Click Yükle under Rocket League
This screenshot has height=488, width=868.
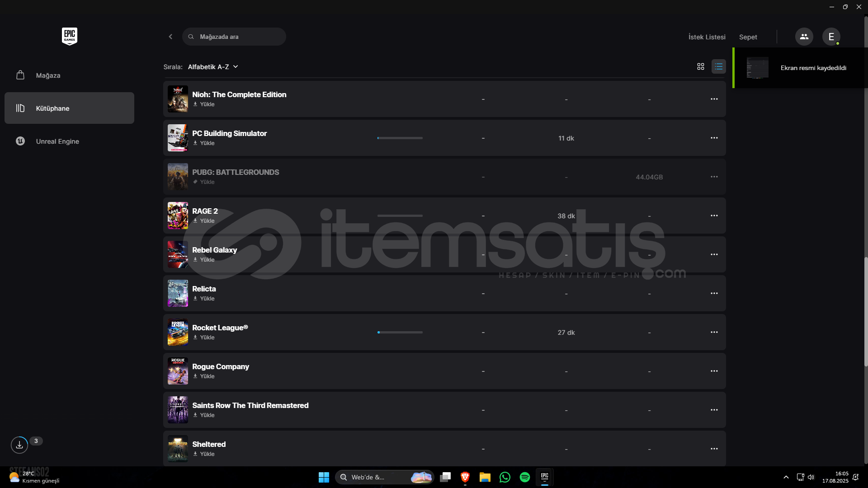(x=204, y=338)
